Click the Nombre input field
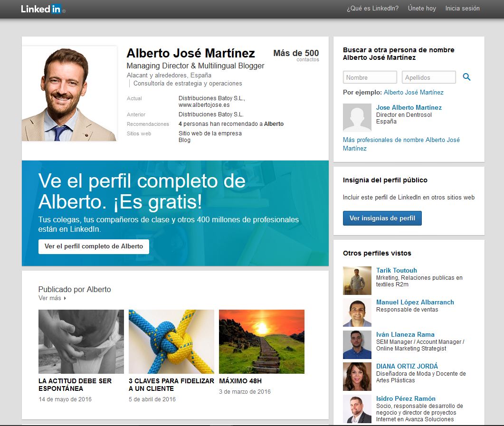 pos(370,77)
